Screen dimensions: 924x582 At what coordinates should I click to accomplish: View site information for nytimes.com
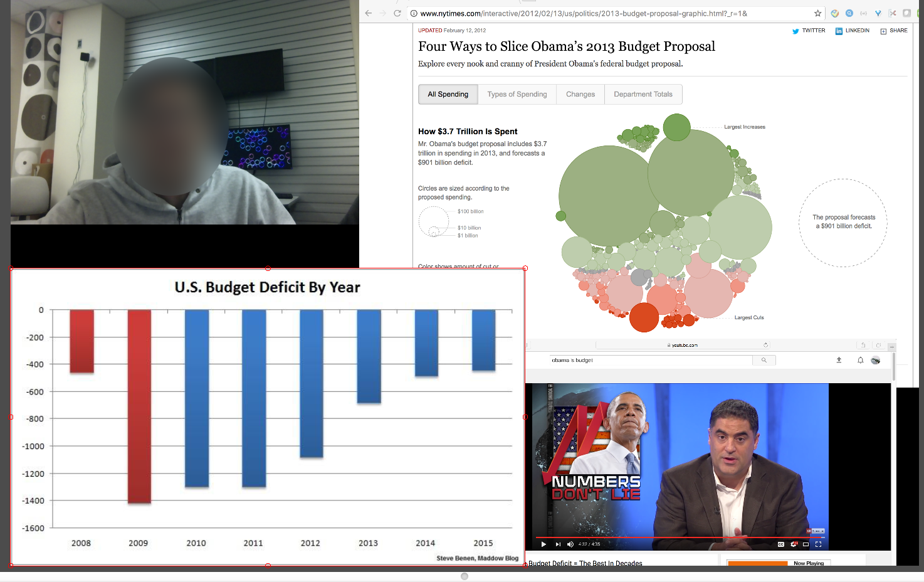coord(413,13)
